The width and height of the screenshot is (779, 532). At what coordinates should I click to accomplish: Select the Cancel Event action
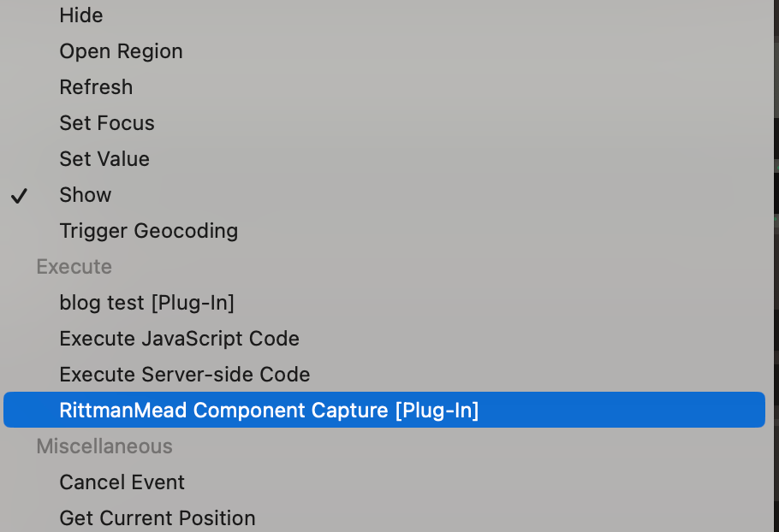(x=122, y=482)
